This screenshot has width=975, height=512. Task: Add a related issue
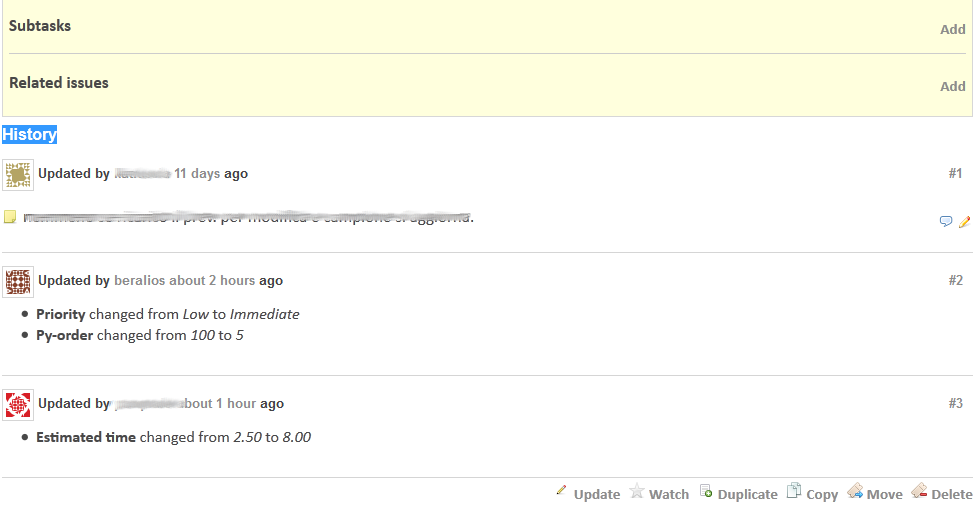click(952, 86)
